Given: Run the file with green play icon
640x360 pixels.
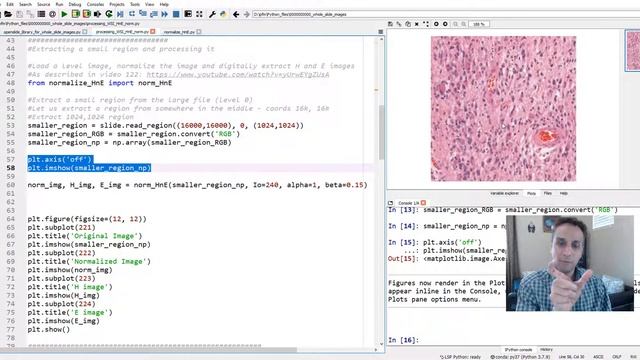Looking at the screenshot, I should click(x=64, y=14).
